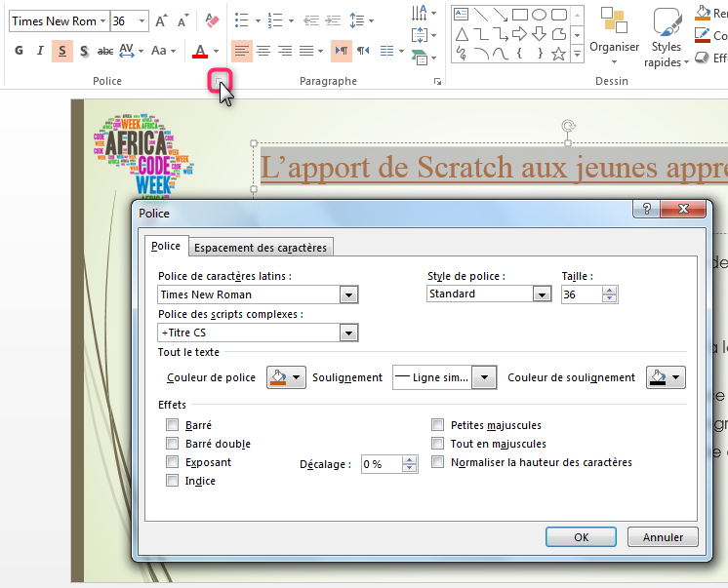728x588 pixels.
Task: Align text left in Paragraphe group
Action: 241,51
